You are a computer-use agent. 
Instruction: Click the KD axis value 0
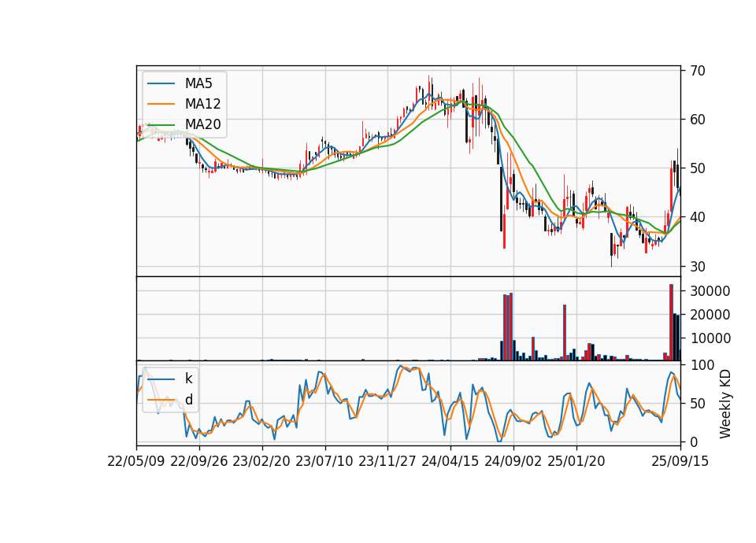coord(694,441)
